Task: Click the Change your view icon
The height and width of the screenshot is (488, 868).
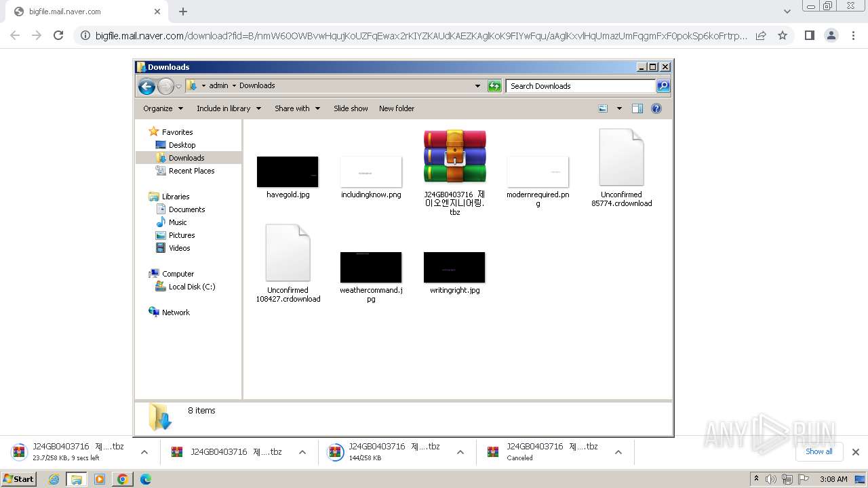Action: point(603,108)
